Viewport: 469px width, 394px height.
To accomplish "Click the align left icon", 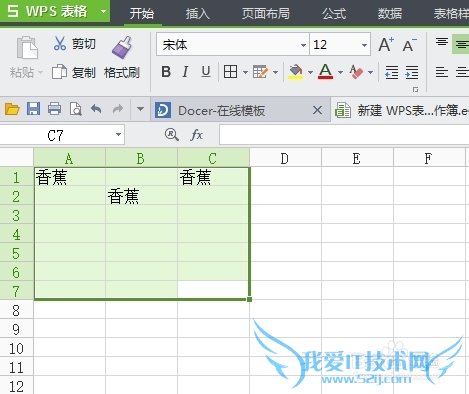I will point(442,72).
